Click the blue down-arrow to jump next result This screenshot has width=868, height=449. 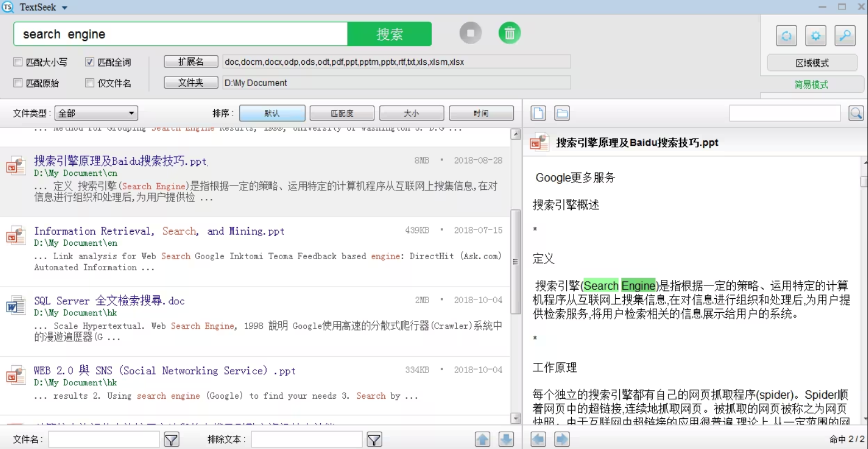(507, 440)
